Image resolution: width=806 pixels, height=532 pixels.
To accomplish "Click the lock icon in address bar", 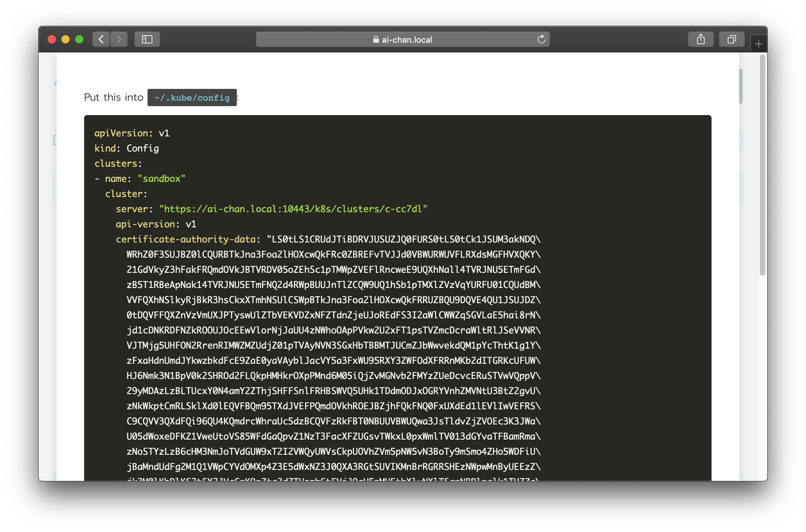I will pyautogui.click(x=376, y=40).
